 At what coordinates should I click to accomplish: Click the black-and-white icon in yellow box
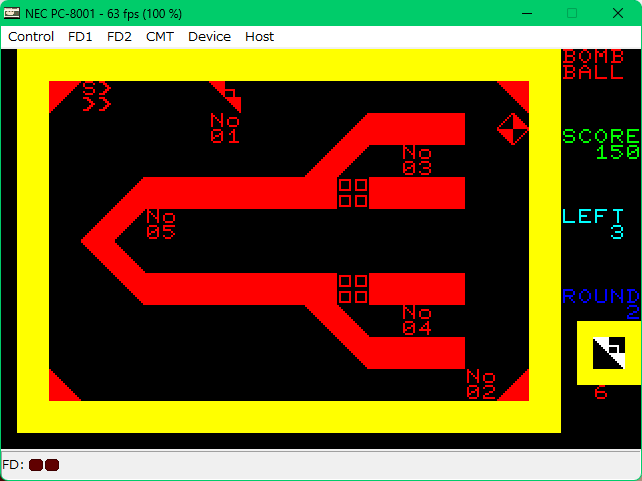609,353
